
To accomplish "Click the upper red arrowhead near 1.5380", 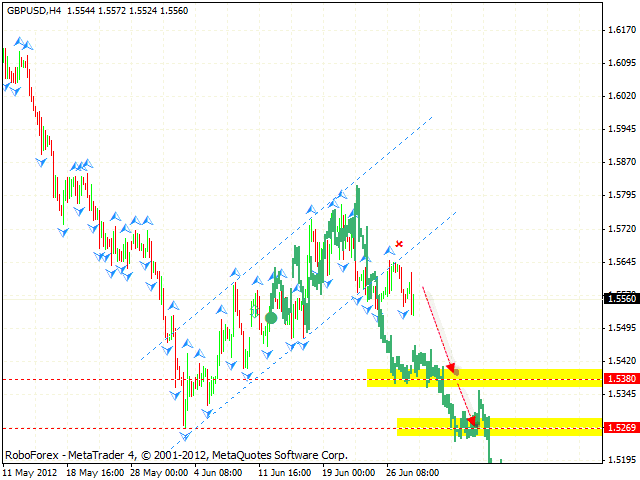I will click(x=451, y=368).
